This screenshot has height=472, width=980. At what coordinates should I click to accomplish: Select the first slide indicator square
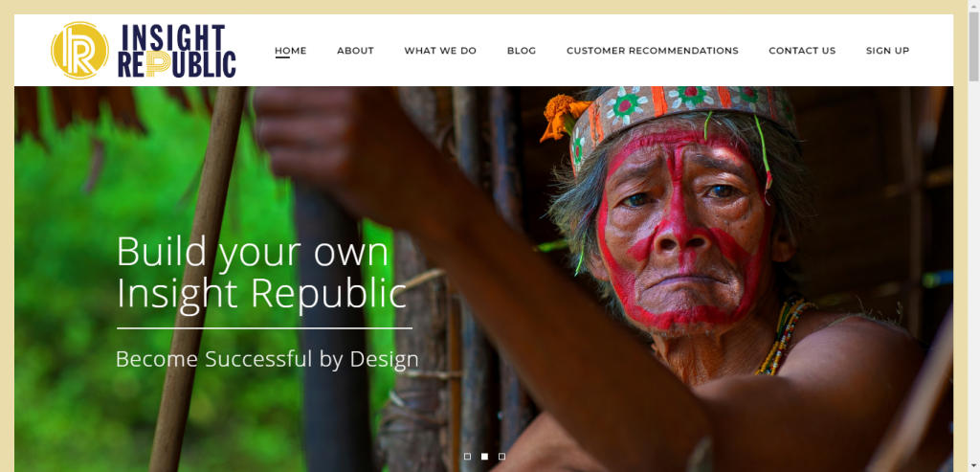point(467,457)
